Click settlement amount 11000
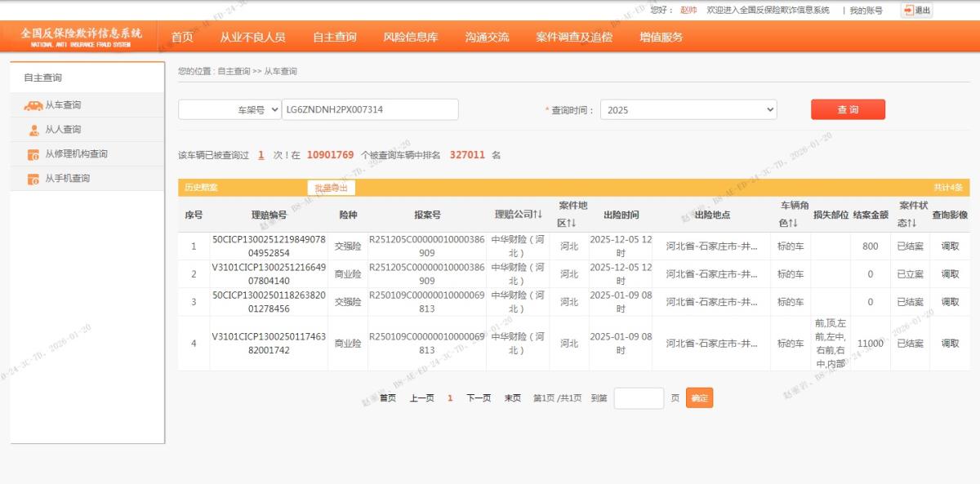This screenshot has height=484, width=980. [871, 344]
